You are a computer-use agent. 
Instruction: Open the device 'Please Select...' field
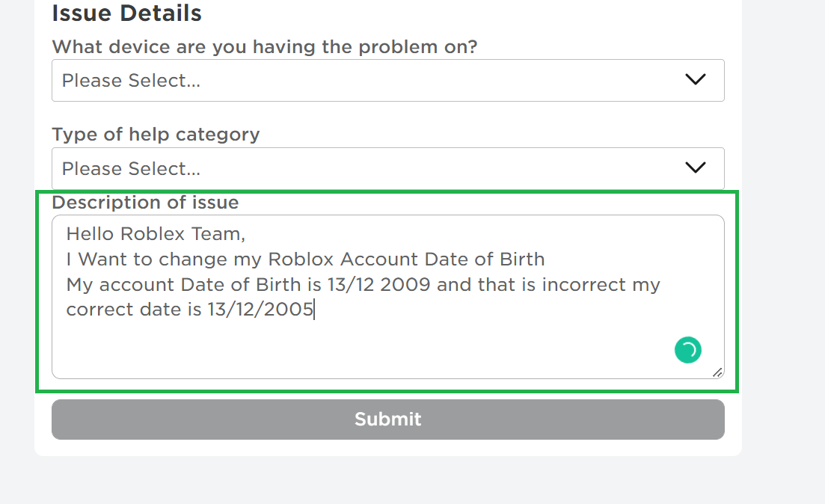pos(387,81)
